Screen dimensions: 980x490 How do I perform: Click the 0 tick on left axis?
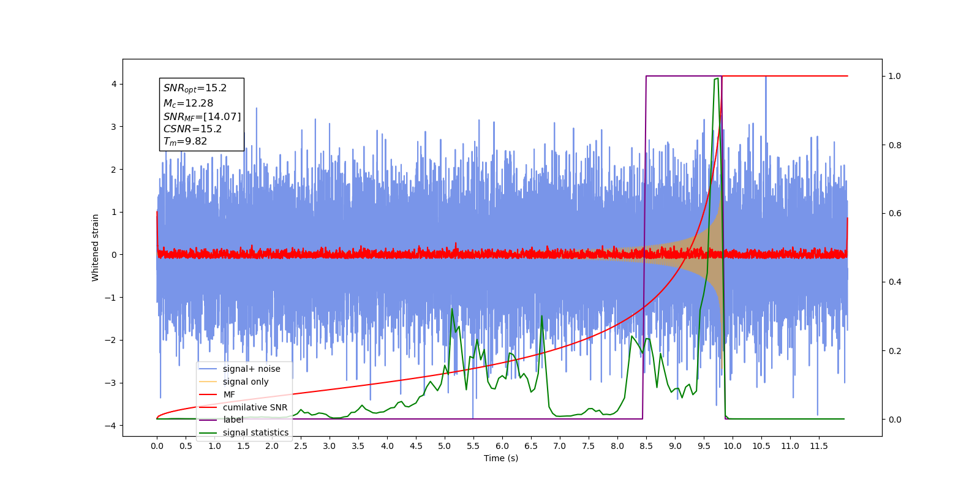pyautogui.click(x=114, y=255)
